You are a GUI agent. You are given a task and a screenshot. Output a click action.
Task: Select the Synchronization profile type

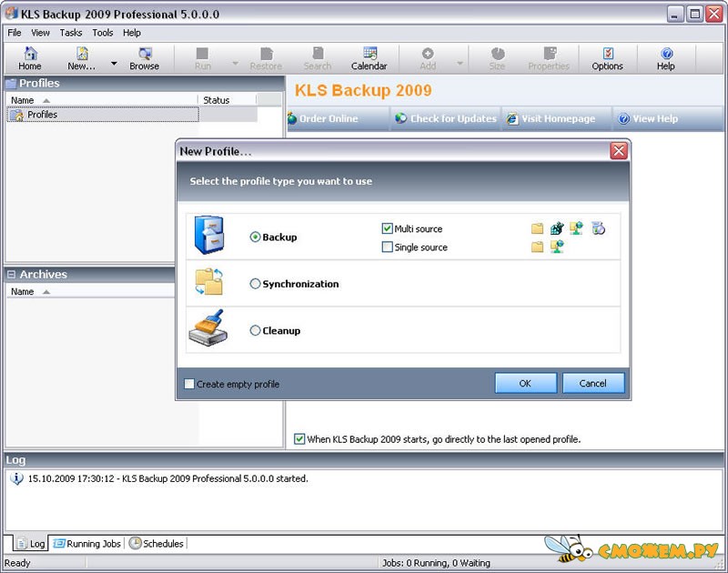pyautogui.click(x=255, y=284)
